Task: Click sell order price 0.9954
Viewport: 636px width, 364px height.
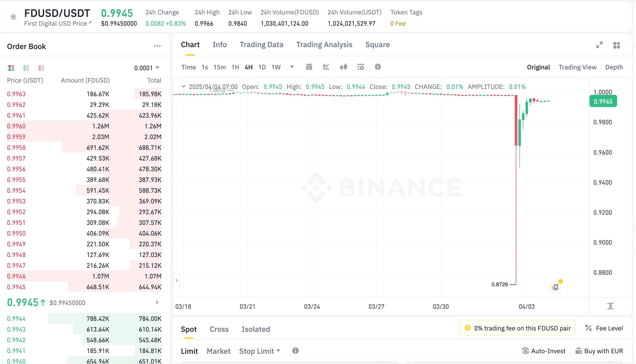Action: 16,191
